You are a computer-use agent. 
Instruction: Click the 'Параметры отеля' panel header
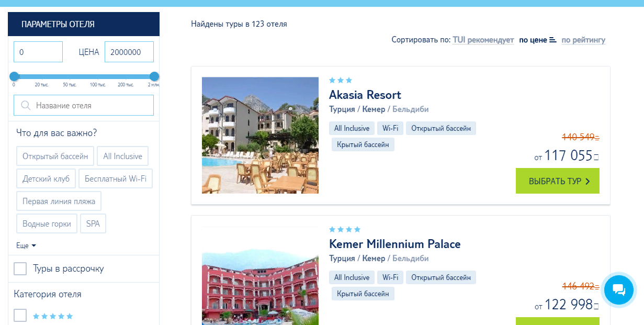click(x=84, y=24)
